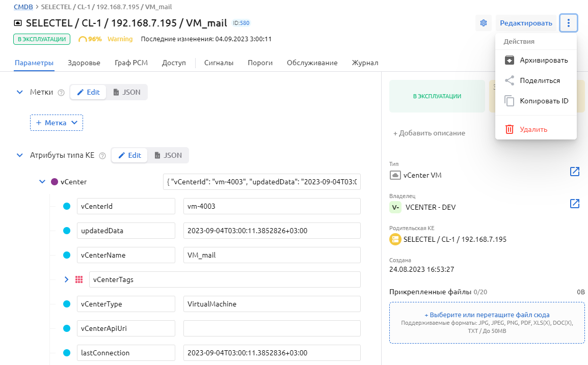Image resolution: width=588 pixels, height=365 pixels.
Task: Click the vCenterApiUri value input field
Action: pos(272,328)
